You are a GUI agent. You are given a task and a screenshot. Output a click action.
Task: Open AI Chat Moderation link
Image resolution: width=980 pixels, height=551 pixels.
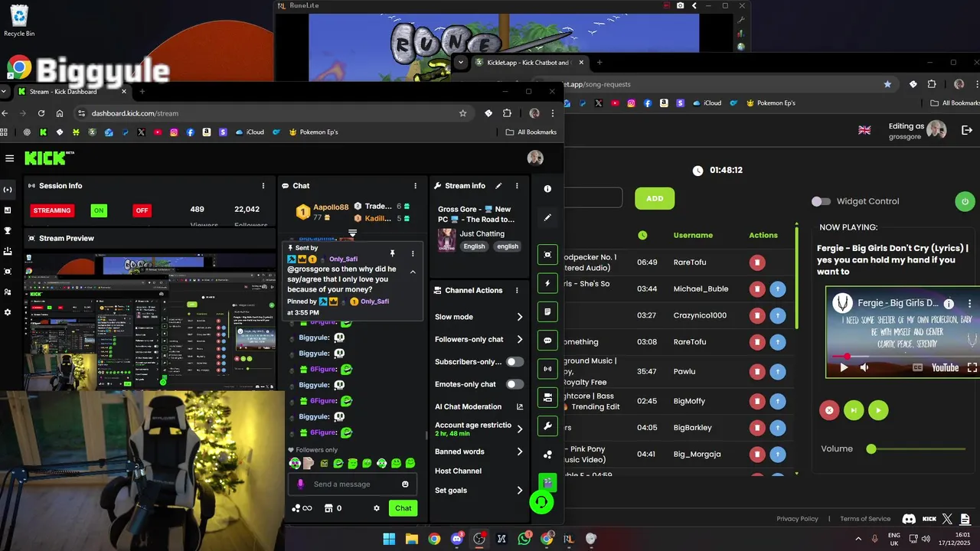pyautogui.click(x=478, y=406)
